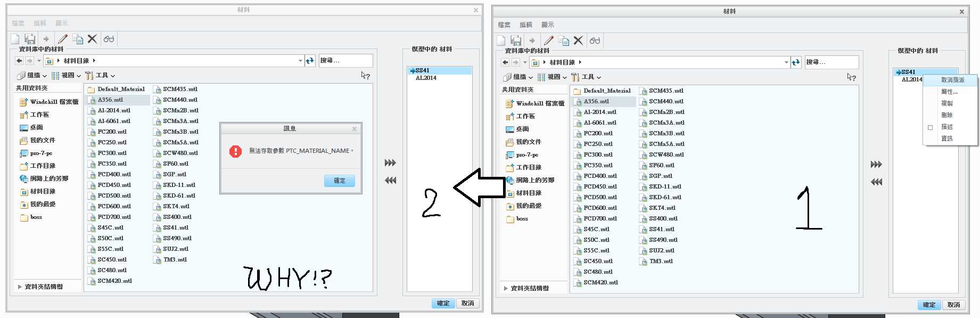Open the 工具 dropdown in right window
Screen dimensions: 980x318
click(x=586, y=77)
